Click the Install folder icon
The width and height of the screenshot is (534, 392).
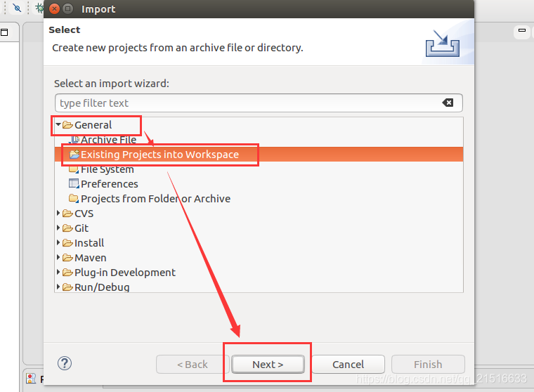point(67,243)
